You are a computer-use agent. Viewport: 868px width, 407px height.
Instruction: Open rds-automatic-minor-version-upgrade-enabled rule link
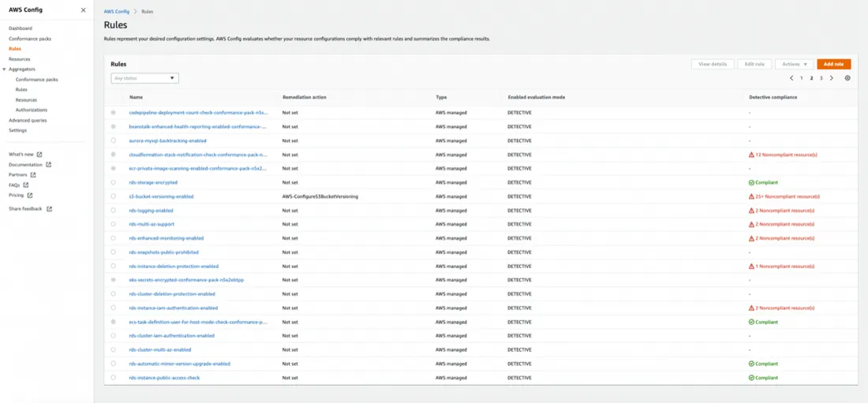pyautogui.click(x=179, y=364)
